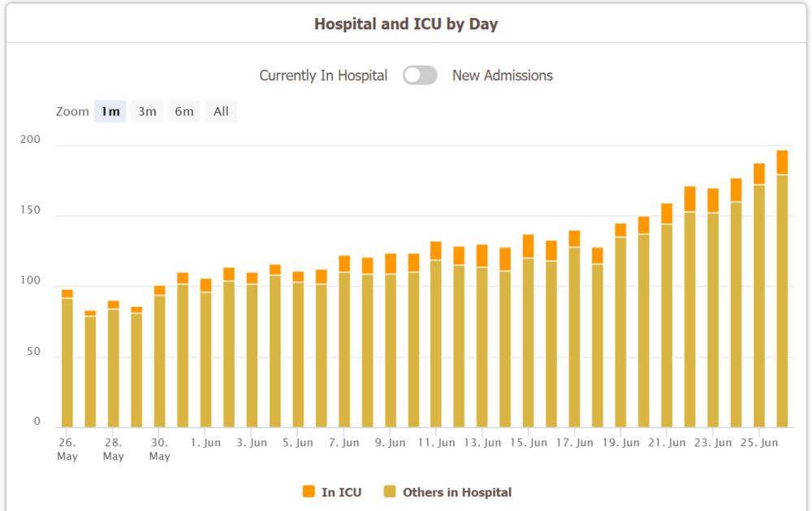Click the orange ICU segment of the 25 Jun bar
The height and width of the screenshot is (511, 812).
(x=759, y=174)
